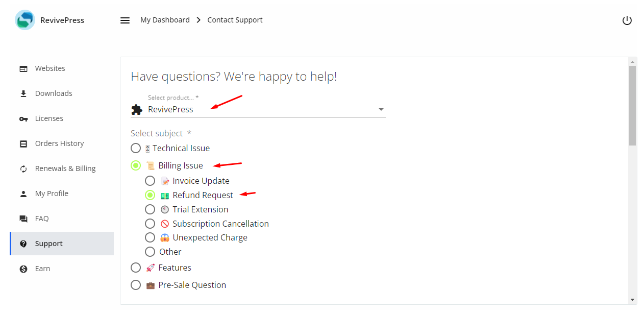Select the Technical Issue radio button
The width and height of the screenshot is (644, 314).
(x=136, y=148)
